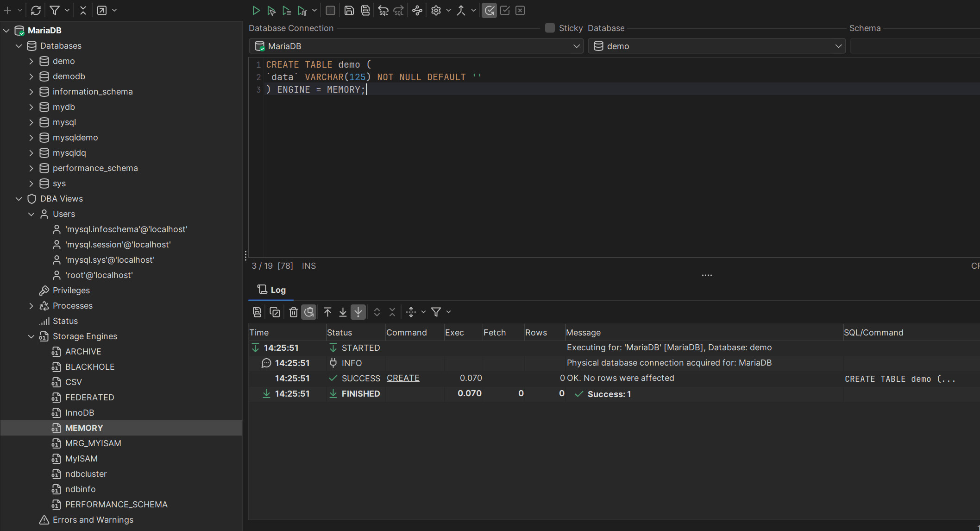
Task: Click the filter funnel icon above the tree
Action: [55, 10]
